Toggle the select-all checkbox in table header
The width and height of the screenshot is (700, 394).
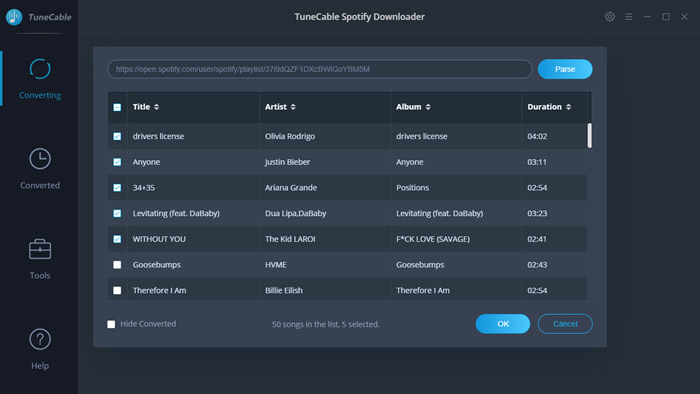117,107
